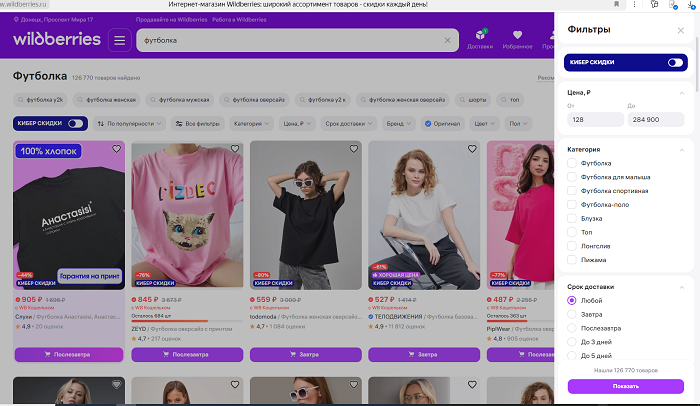Screen dimensions: 700x406
Task: Open the Продавайте на Wildberries link
Action: tap(171, 20)
